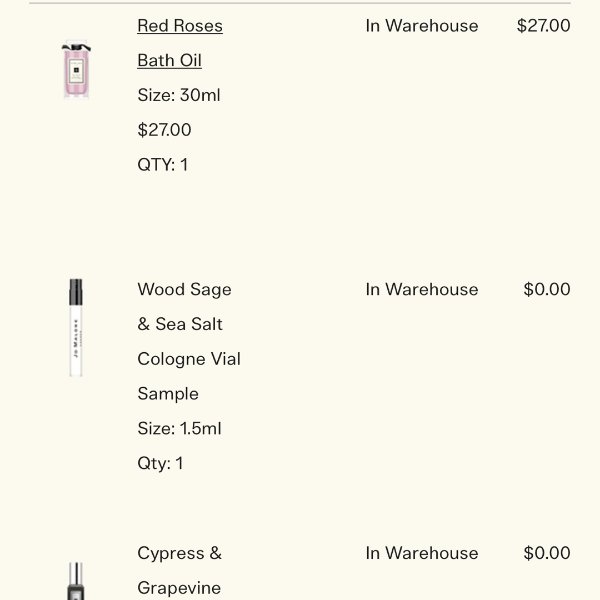Select the Size: 30ml text
The height and width of the screenshot is (600, 600).
coord(179,95)
